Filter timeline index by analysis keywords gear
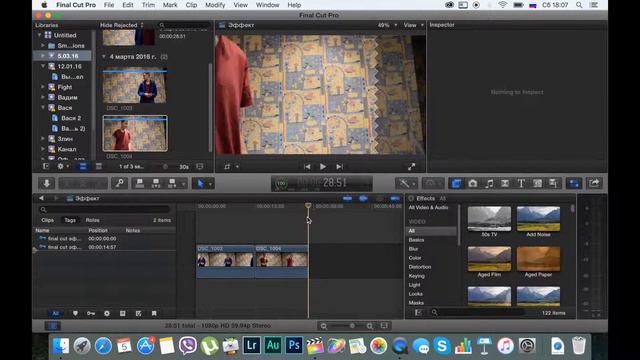This screenshot has width=640, height=360. (107, 313)
